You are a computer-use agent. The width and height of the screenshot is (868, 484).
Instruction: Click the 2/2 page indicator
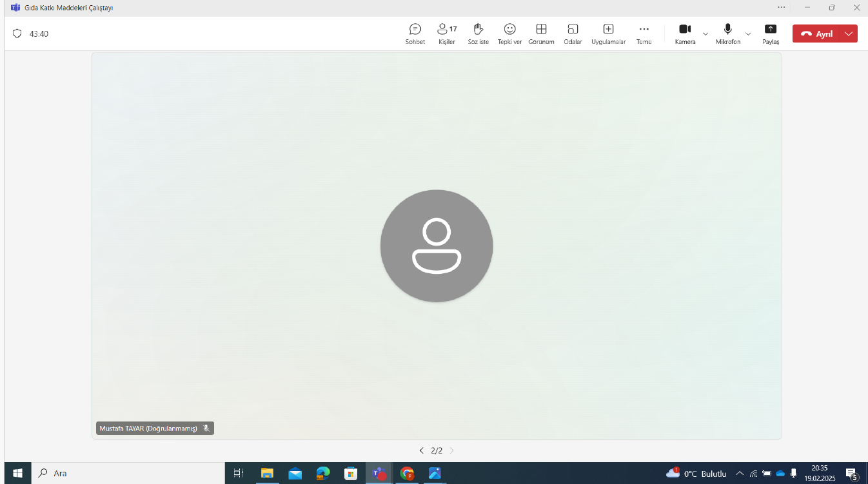coord(437,450)
